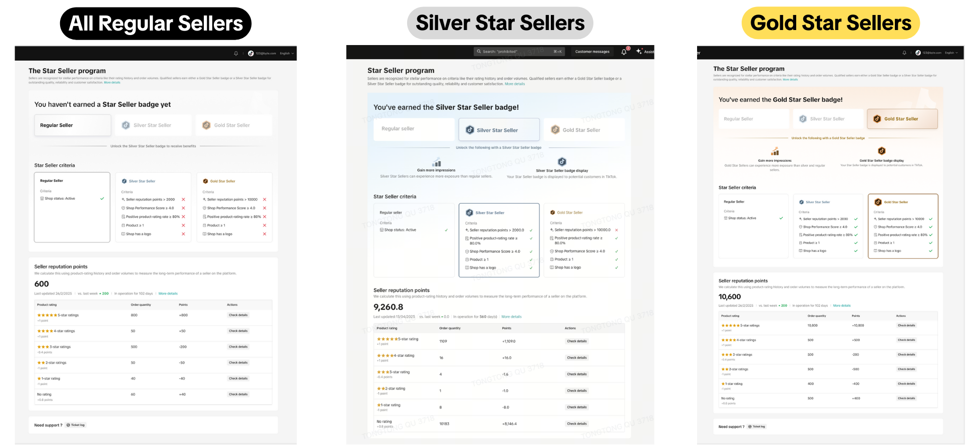This screenshot has height=445, width=980.
Task: Select the Regular Seller tab in Regular Sellers panel
Action: 72,125
